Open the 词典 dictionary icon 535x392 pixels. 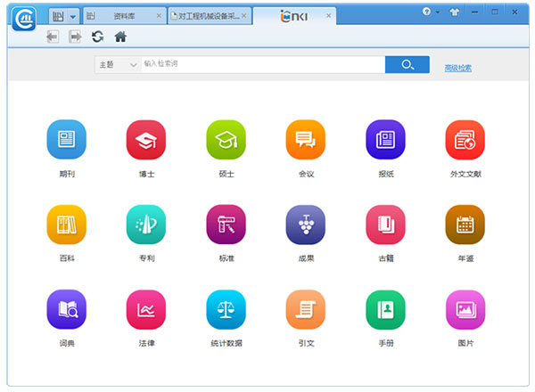click(x=66, y=309)
